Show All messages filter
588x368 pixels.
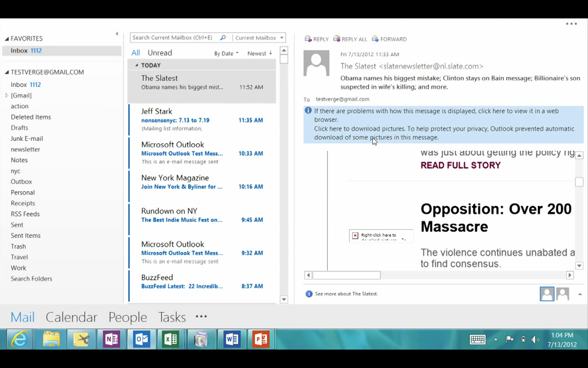click(x=136, y=53)
